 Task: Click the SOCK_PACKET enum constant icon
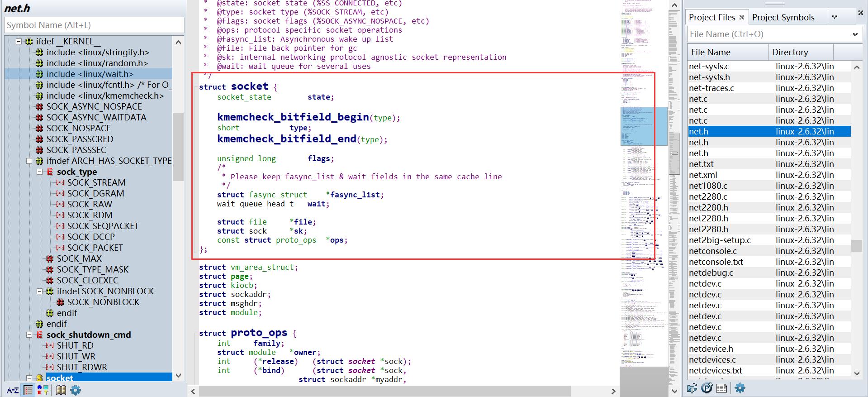tap(60, 248)
